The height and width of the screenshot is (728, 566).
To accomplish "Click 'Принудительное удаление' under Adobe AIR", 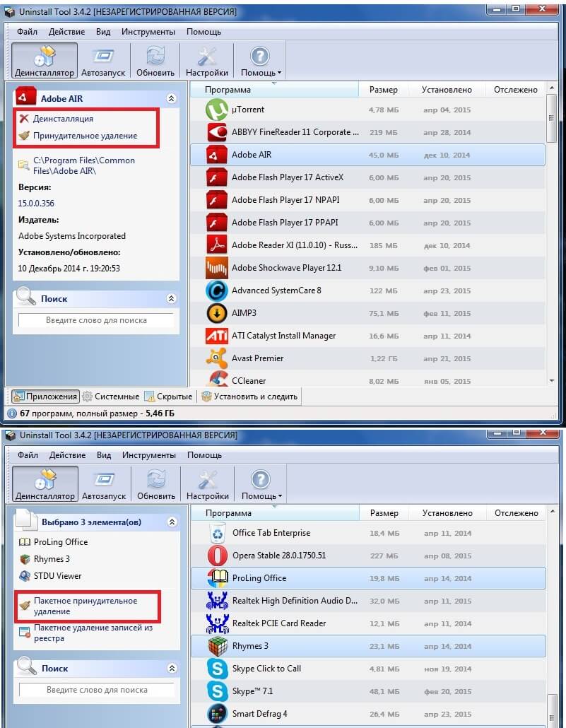I will click(85, 136).
